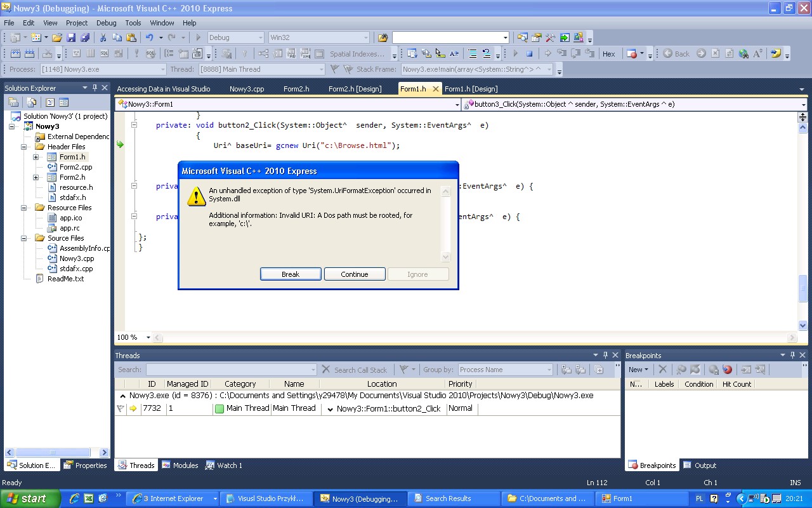Switch to Nowy3.cpp editor tab
The height and width of the screenshot is (508, 812).
[x=247, y=89]
